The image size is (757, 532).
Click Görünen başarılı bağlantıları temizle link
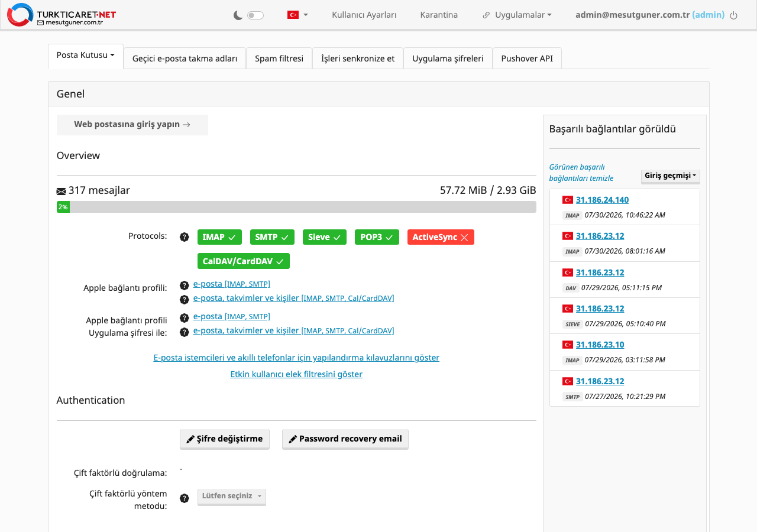pos(581,173)
